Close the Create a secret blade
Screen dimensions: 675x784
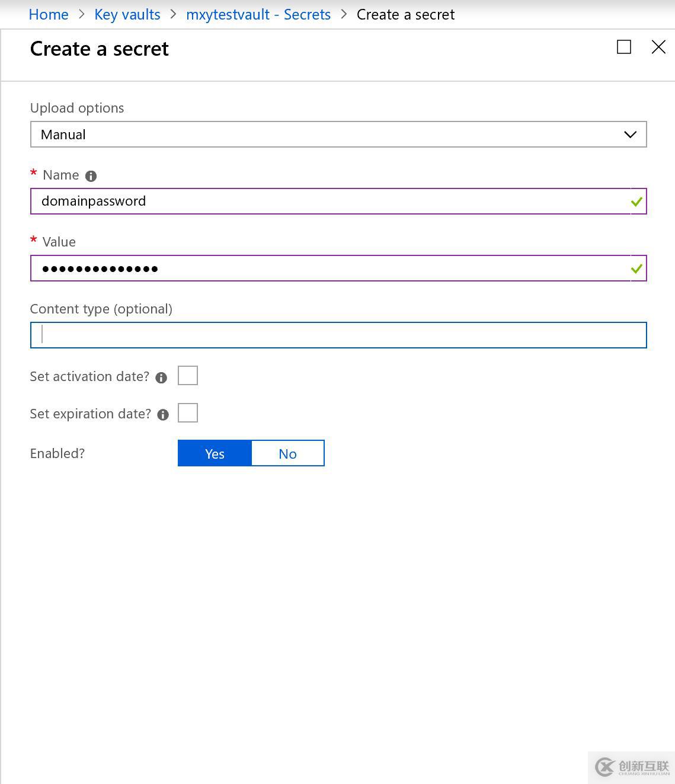[x=658, y=47]
